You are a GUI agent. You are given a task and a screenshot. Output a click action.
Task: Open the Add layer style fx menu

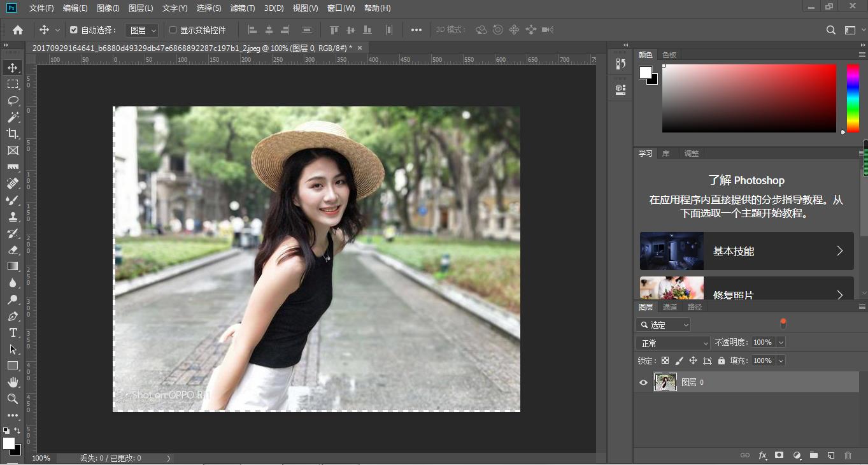click(x=762, y=455)
